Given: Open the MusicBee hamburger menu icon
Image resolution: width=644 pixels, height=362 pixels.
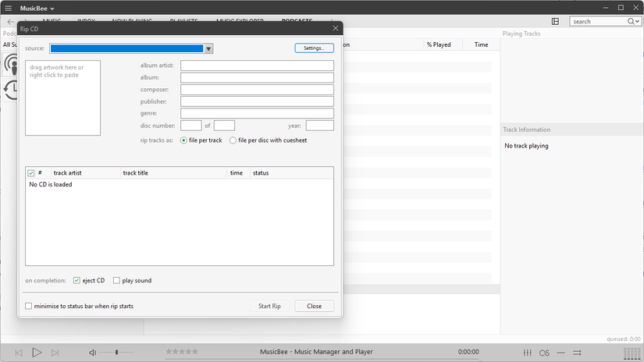Looking at the screenshot, I should click(9, 9).
